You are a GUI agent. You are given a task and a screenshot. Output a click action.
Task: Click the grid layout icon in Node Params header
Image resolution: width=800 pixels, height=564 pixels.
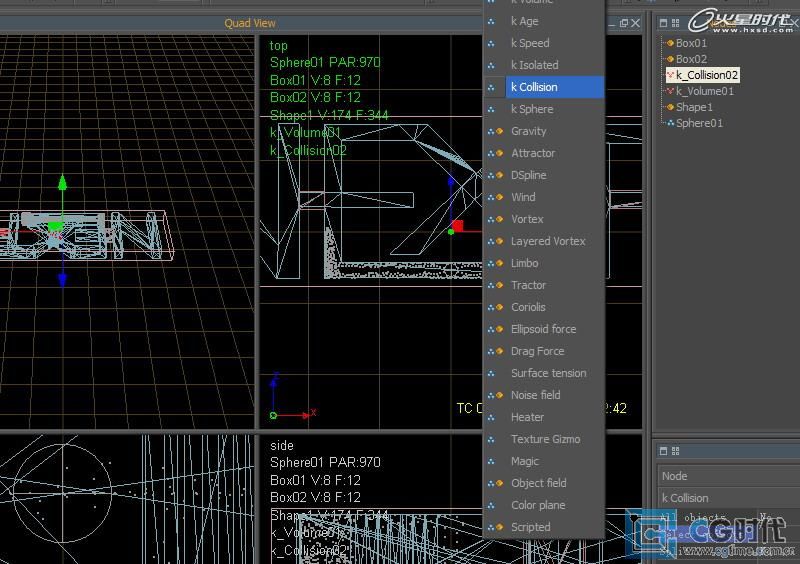point(676,451)
